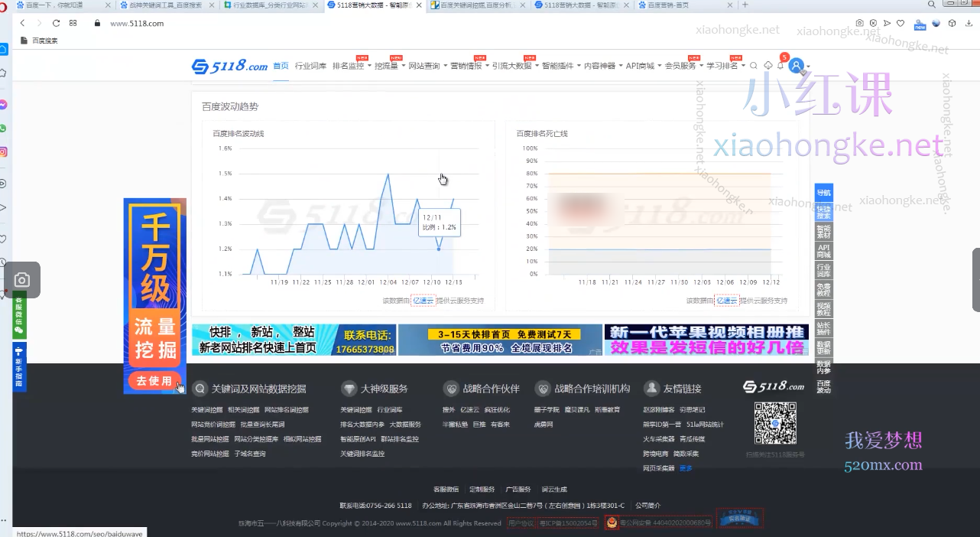Switch to the 战神关键词工具 browser tab

click(x=167, y=5)
